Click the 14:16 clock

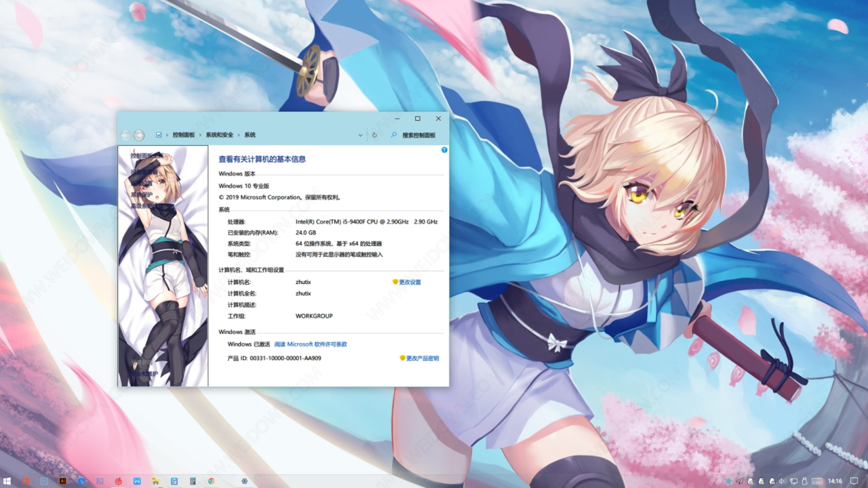pyautogui.click(x=835, y=481)
